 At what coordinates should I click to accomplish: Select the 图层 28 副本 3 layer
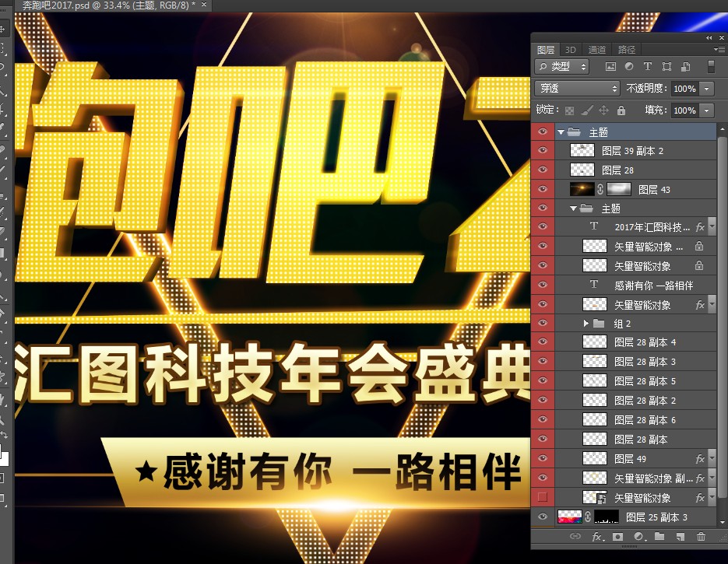click(x=635, y=361)
